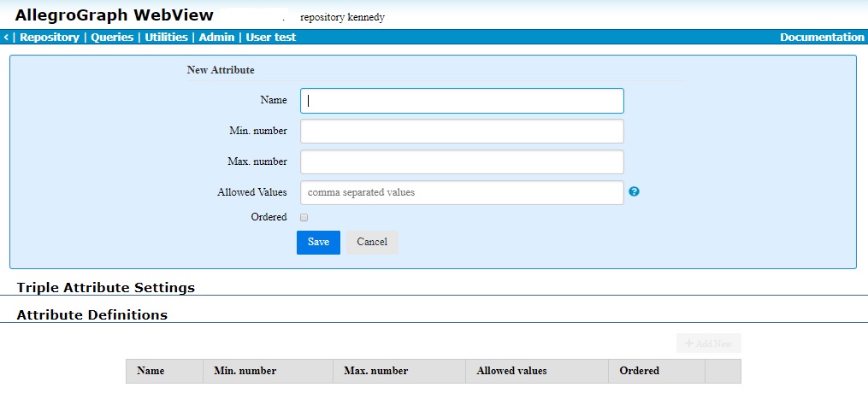Focus the Name input field
The image size is (868, 399).
[462, 101]
